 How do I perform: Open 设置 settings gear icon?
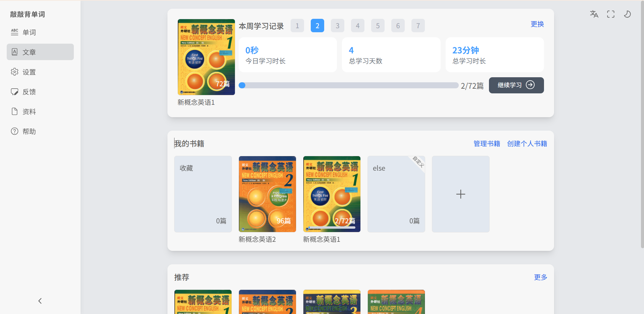14,72
